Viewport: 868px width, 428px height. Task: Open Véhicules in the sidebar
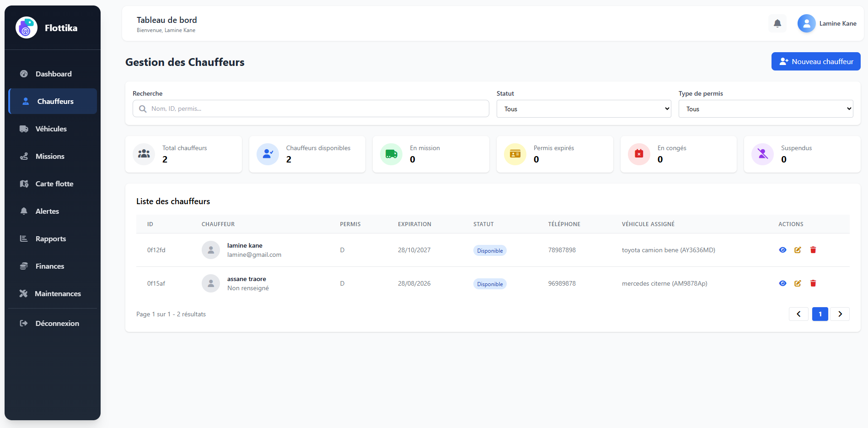[x=51, y=129]
